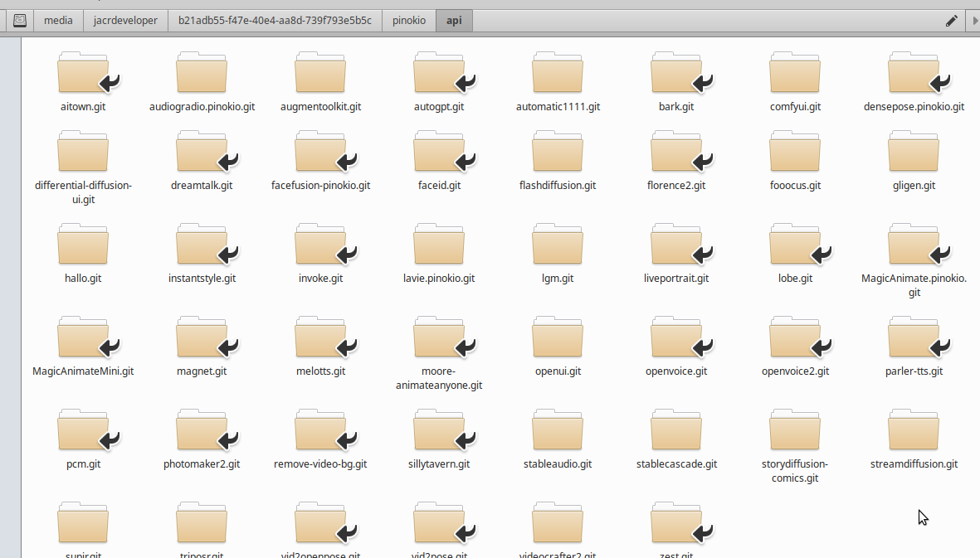Navigate to jacrdeveloper in the path bar

(x=125, y=21)
